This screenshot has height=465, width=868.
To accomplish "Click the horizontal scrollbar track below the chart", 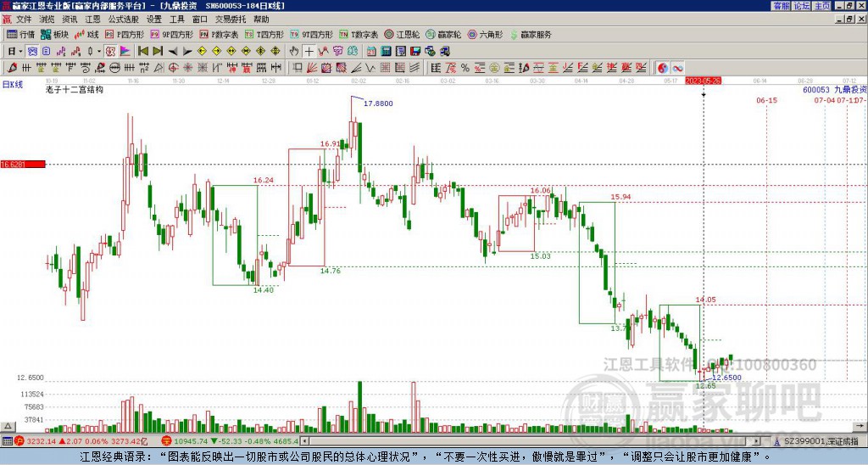I will pos(531,441).
